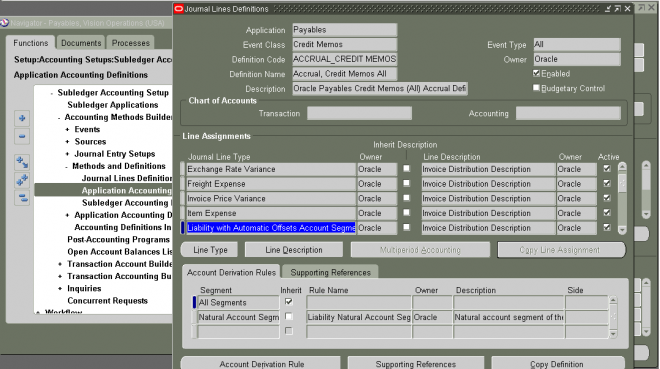Click the Line Description button
Image resolution: width=660 pixels, height=369 pixels.
click(x=294, y=250)
